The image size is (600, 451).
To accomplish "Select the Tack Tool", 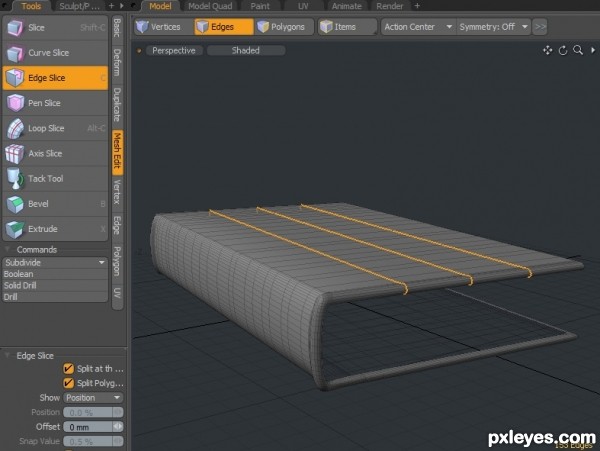I will tap(55, 179).
